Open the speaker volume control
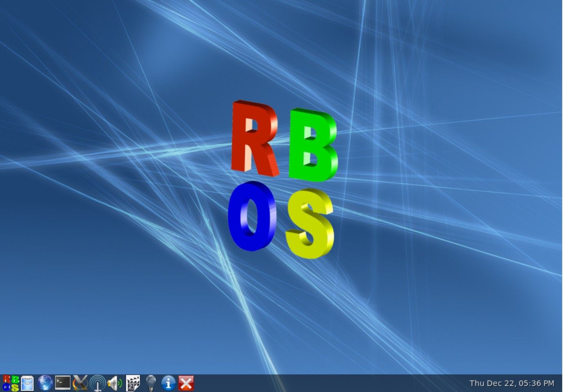 (115, 383)
